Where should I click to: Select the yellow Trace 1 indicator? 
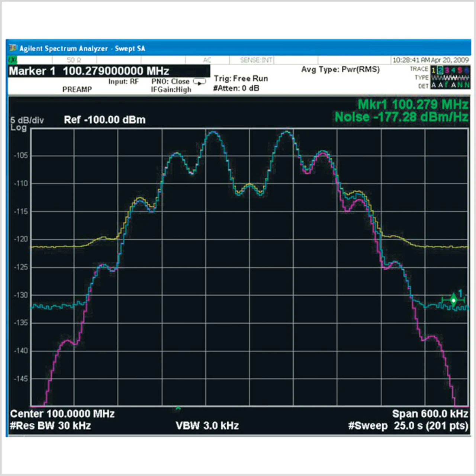(434, 70)
